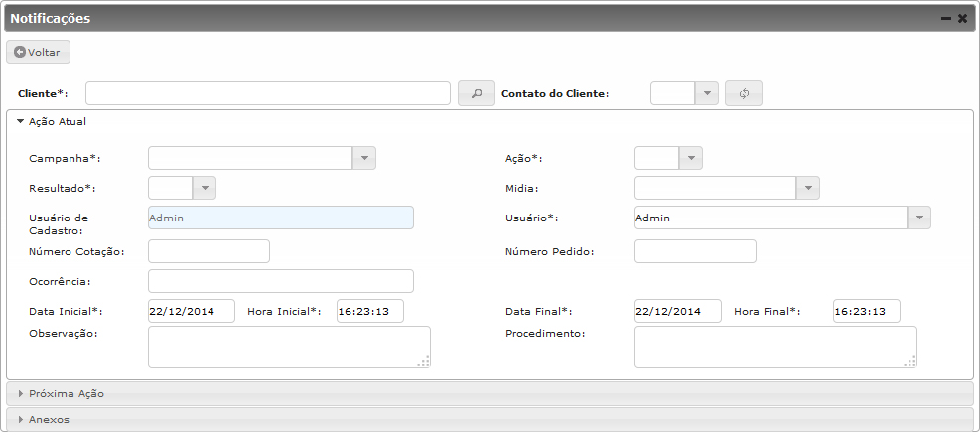Click the Midia combo text box
Viewport: 980px width, 437px height.
pos(715,188)
